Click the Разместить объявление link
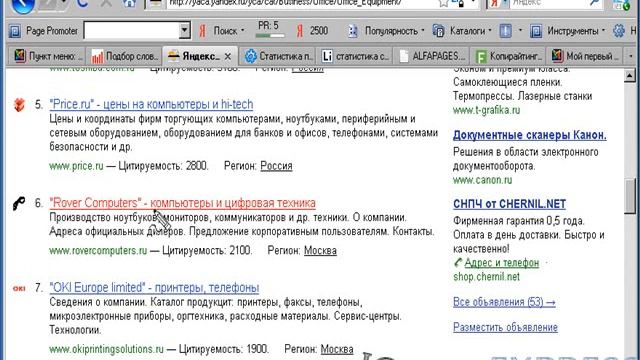640x360 pixels. [505, 327]
